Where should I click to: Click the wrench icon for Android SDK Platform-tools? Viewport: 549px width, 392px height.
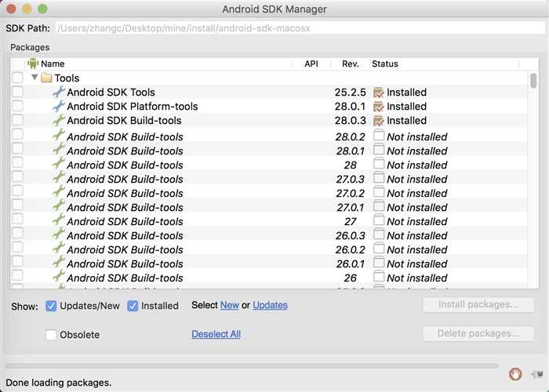coord(59,106)
